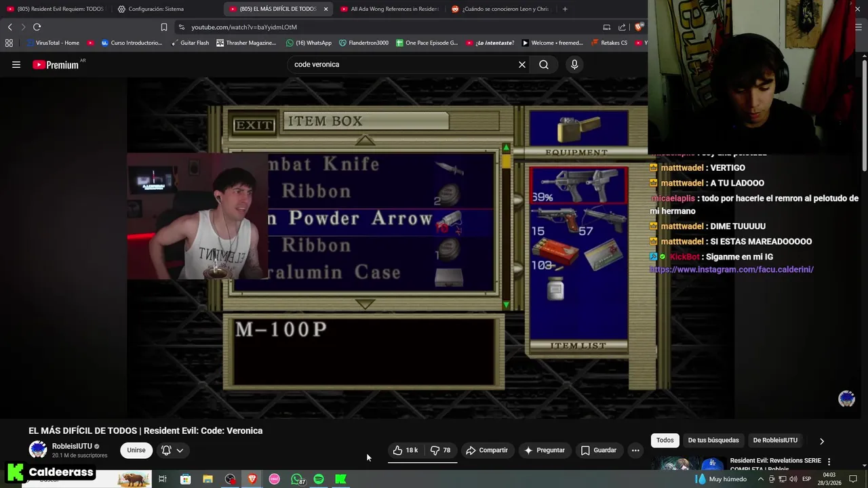Switch to Resident Evil Requiem: TODOS tab

pos(55,9)
